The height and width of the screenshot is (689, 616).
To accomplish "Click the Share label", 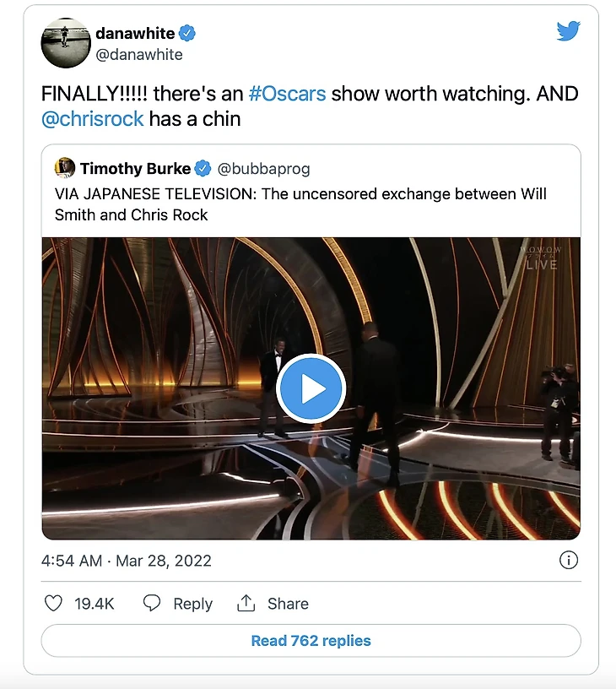I will pos(288,604).
